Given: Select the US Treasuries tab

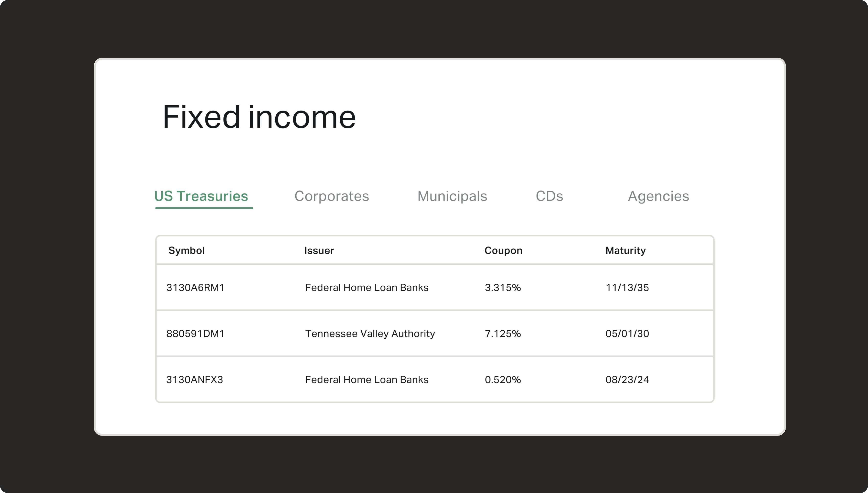Looking at the screenshot, I should (x=201, y=196).
